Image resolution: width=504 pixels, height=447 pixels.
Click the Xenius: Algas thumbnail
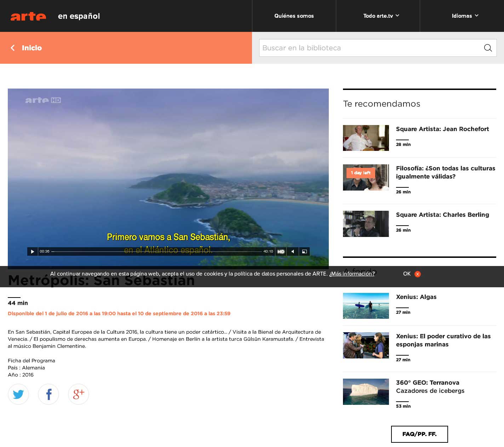[366, 306]
